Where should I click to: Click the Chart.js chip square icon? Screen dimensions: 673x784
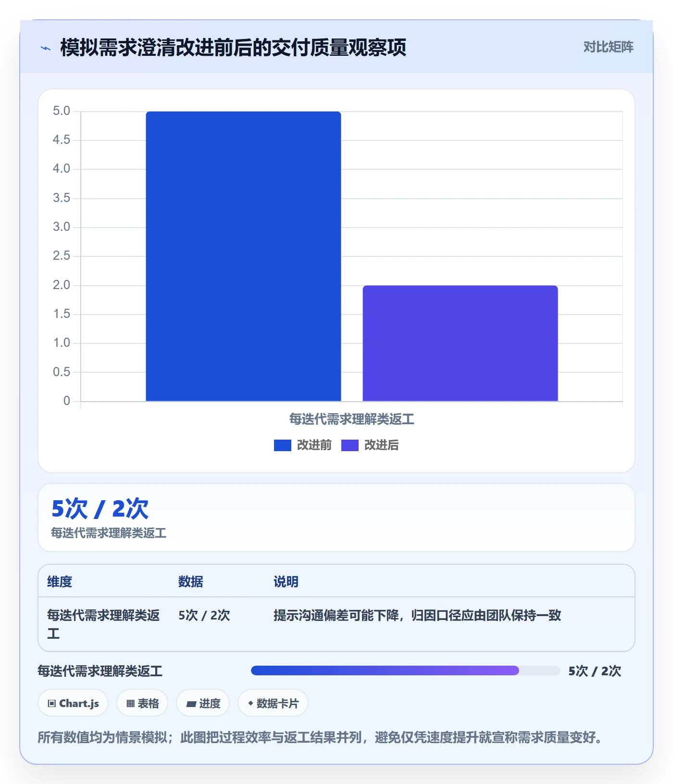coord(52,704)
